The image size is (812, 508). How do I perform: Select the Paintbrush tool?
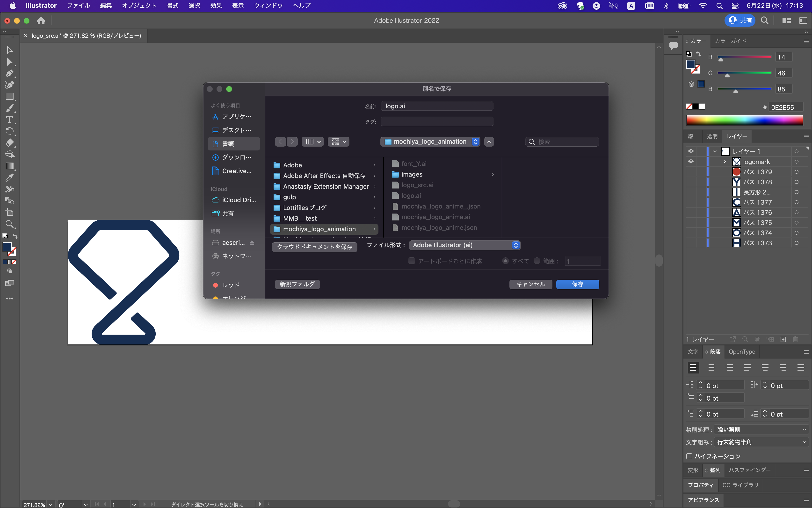click(x=9, y=108)
